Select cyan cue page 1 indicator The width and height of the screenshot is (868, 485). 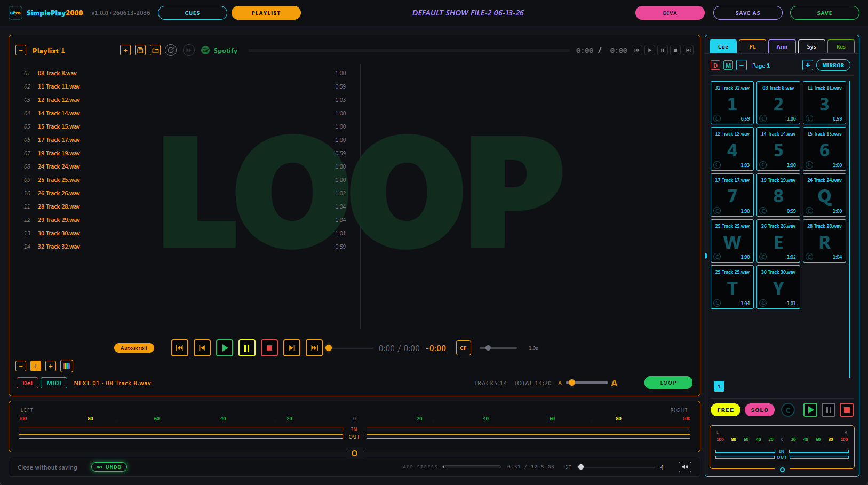[x=719, y=386]
